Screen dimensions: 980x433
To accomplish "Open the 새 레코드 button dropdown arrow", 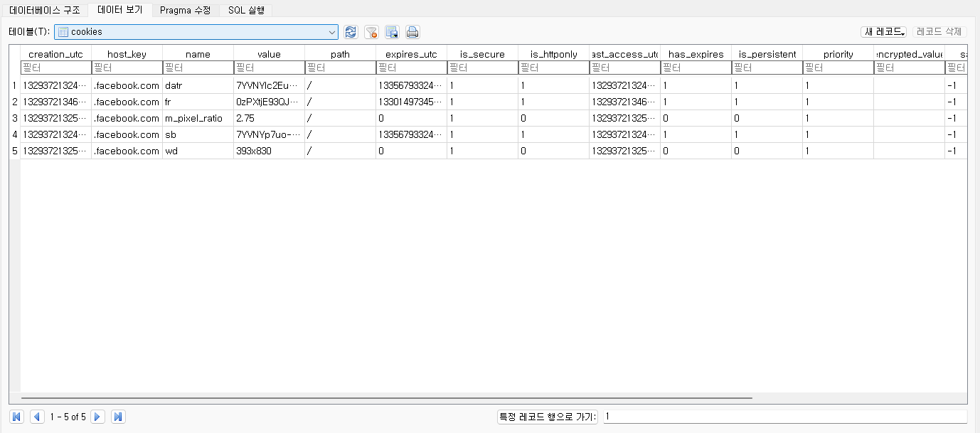I will 902,33.
